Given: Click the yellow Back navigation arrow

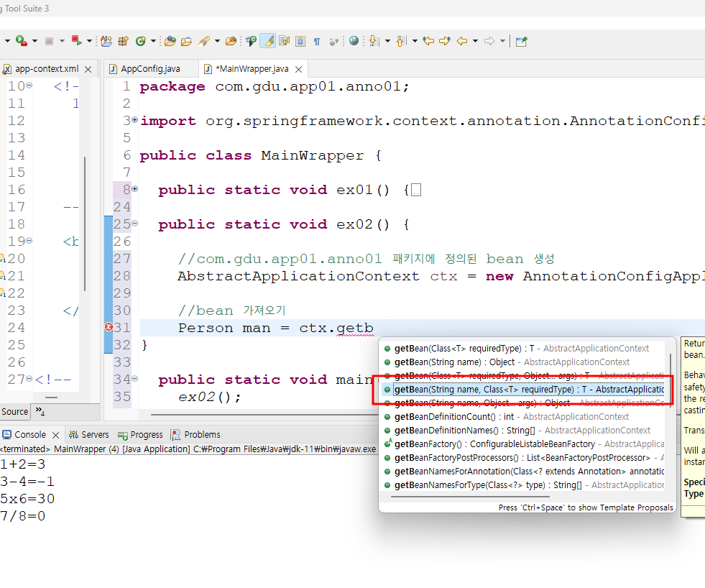Looking at the screenshot, I should pos(462,42).
